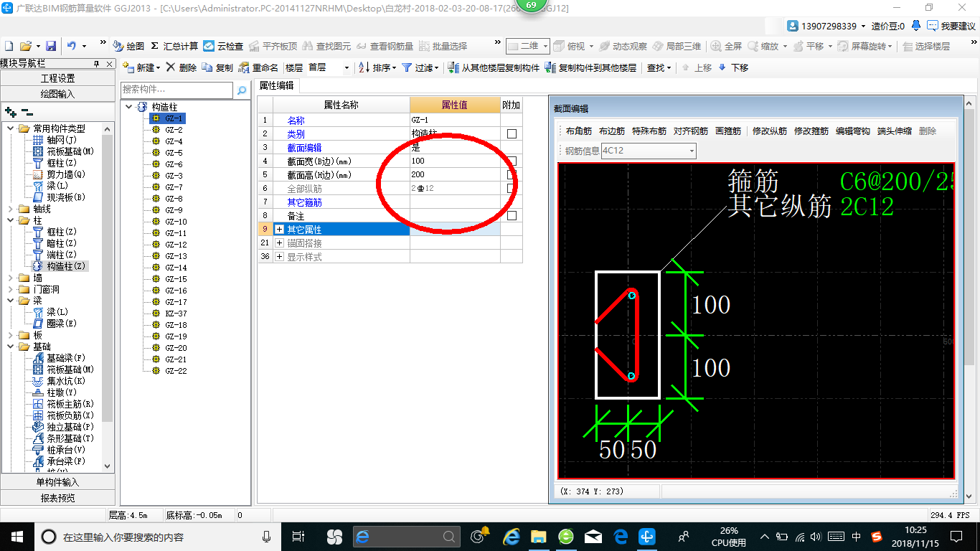Select GZ-2 in component list

[174, 130]
